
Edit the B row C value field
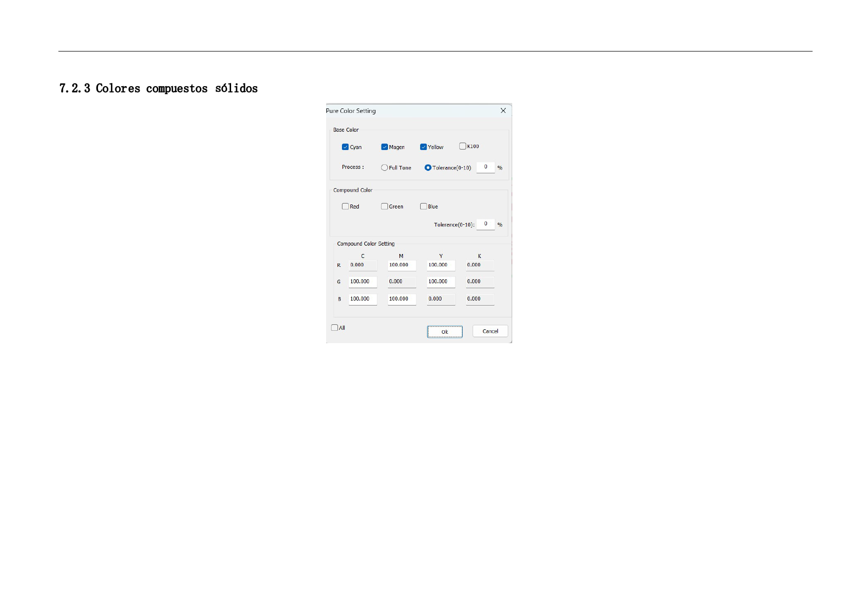tap(363, 299)
